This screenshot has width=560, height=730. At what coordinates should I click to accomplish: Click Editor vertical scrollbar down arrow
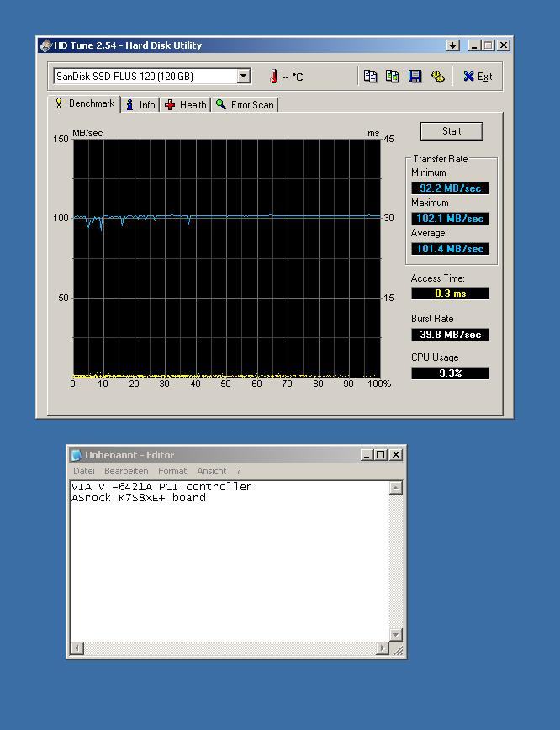pos(395,635)
